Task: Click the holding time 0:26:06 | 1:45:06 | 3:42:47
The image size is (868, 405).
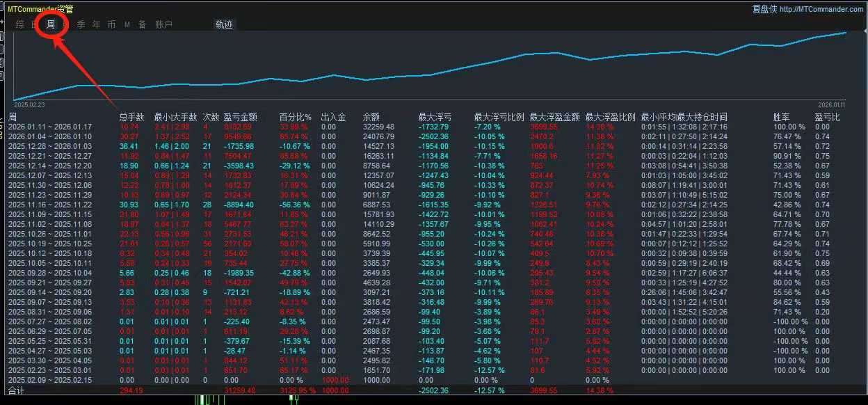Action: coord(684,293)
